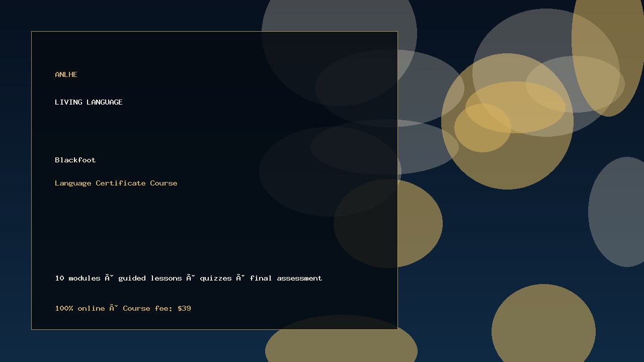Click the 10 modules guided lessons line

188,278
